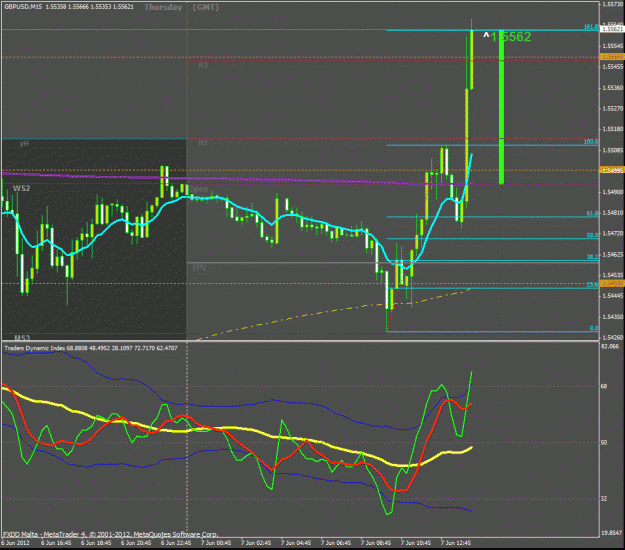Click the 7 Jun 12:45 time label
The height and width of the screenshot is (550, 625).
[x=456, y=543]
